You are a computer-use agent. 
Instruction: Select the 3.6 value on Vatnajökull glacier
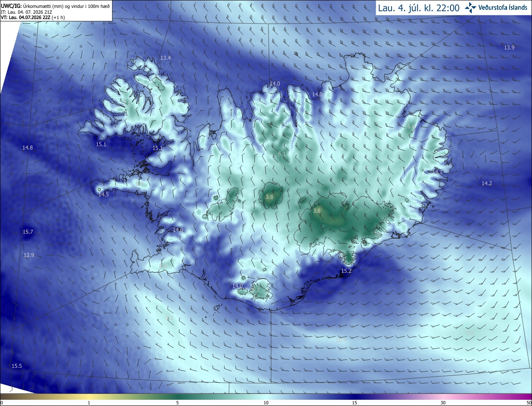pyautogui.click(x=317, y=211)
